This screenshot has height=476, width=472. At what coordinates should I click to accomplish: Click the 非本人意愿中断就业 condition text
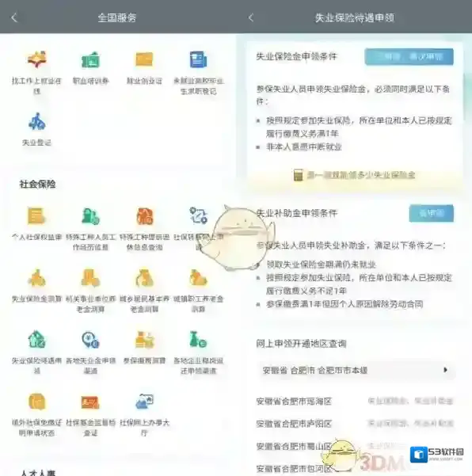point(304,147)
